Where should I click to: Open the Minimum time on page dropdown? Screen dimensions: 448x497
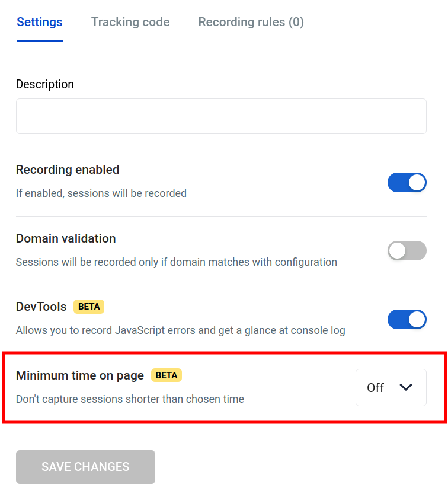point(391,388)
